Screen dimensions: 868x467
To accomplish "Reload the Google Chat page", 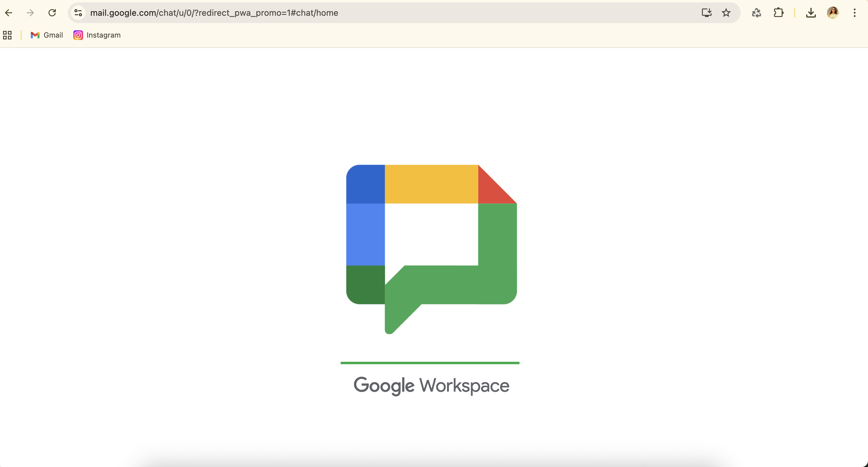I will [x=52, y=13].
